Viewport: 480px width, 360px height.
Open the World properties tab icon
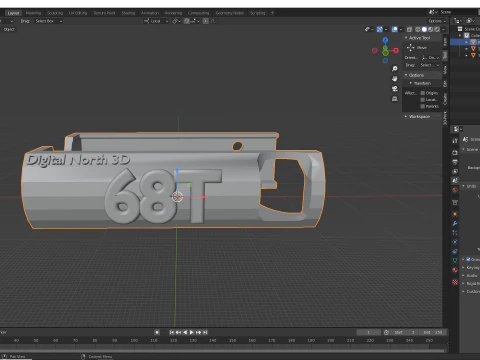click(x=455, y=190)
